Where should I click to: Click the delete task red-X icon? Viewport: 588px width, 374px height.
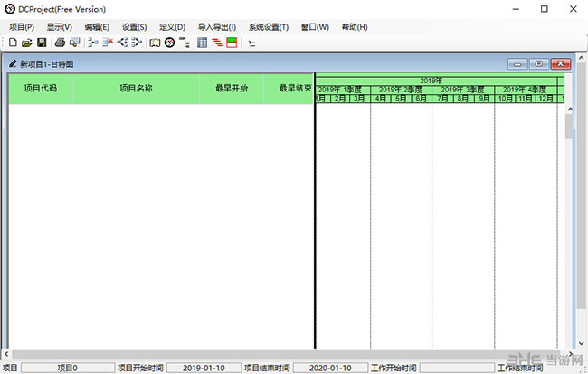pos(108,43)
